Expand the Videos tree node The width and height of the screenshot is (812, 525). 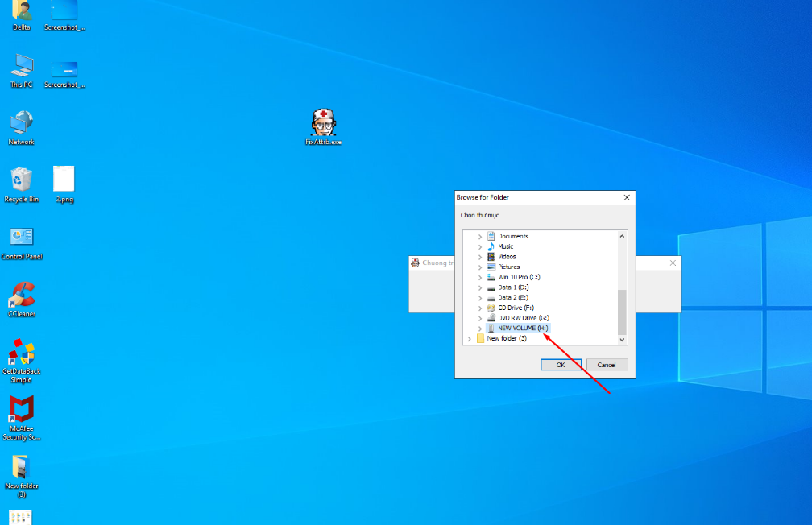tap(480, 257)
